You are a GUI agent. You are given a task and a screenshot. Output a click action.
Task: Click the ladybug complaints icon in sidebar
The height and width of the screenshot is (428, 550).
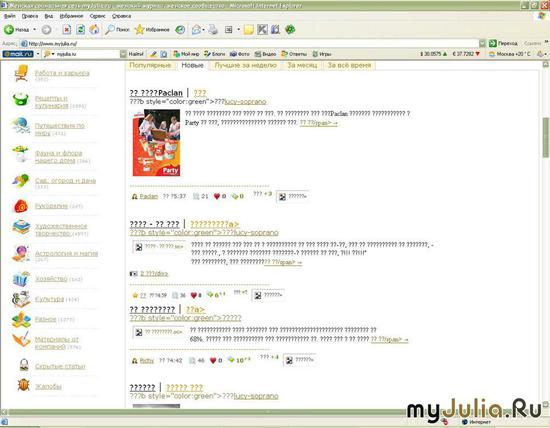pos(24,386)
